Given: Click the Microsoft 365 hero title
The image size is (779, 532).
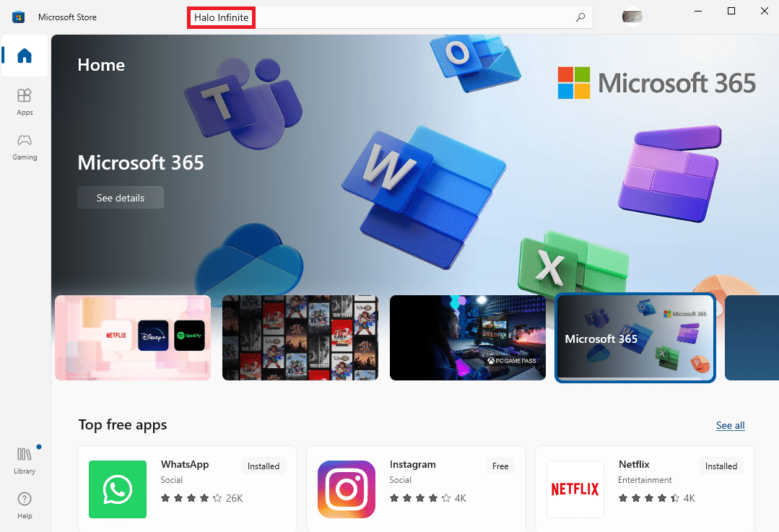Looking at the screenshot, I should 141,162.
